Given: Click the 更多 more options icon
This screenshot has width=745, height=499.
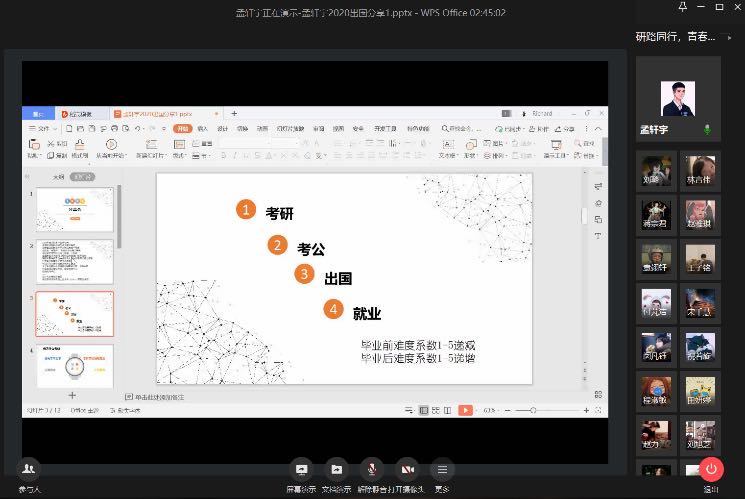Looking at the screenshot, I should pyautogui.click(x=442, y=470).
